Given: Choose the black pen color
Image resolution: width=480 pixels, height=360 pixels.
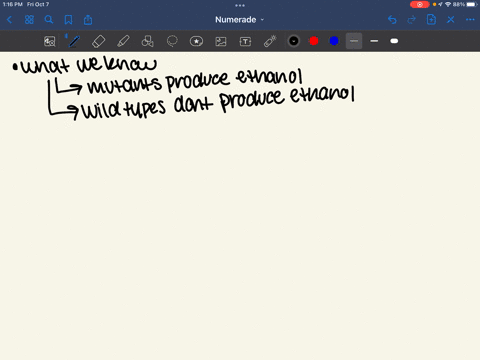Looking at the screenshot, I should pyautogui.click(x=294, y=41).
